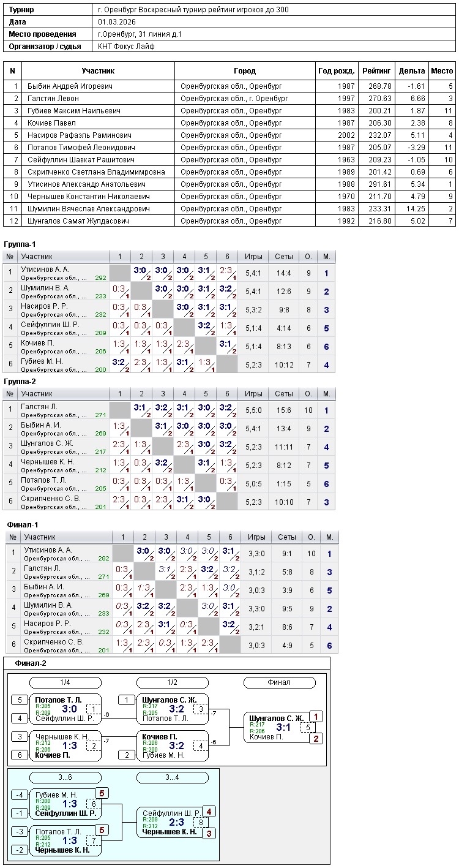459x868 pixels.
Task: Click the tournament date 01.03.2026
Action: (x=116, y=22)
